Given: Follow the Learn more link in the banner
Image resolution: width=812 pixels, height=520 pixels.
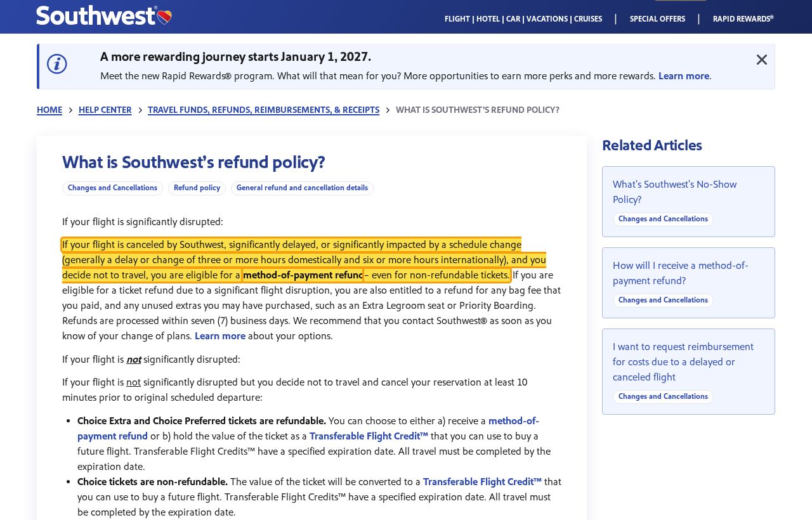Looking at the screenshot, I should coord(684,76).
